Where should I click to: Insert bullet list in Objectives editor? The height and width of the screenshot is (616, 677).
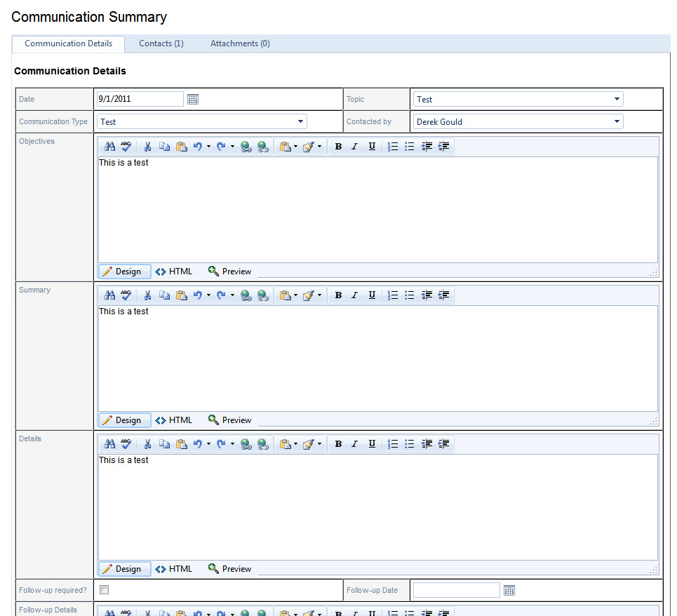tap(410, 147)
